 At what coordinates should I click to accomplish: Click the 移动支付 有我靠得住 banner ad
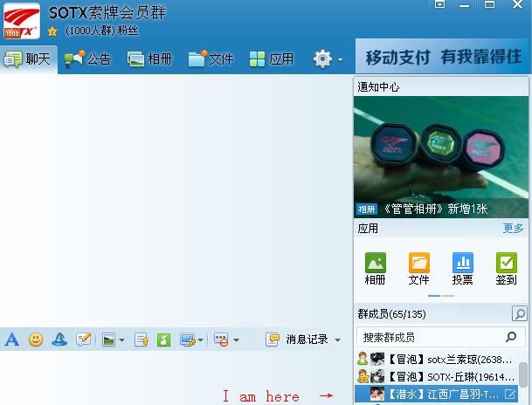pyautogui.click(x=443, y=56)
